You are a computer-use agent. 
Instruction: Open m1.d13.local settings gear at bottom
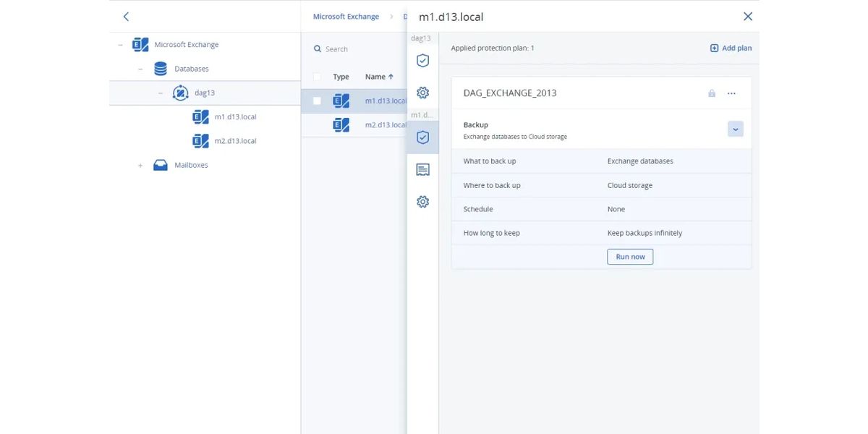(423, 202)
